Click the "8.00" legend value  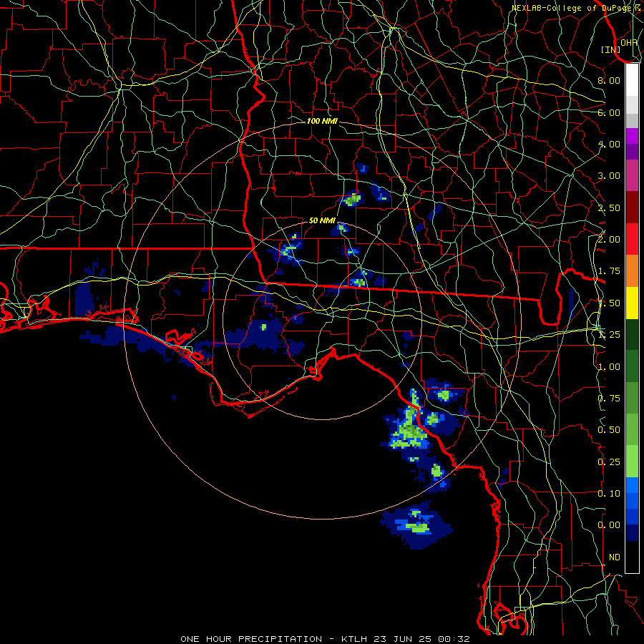pos(609,80)
